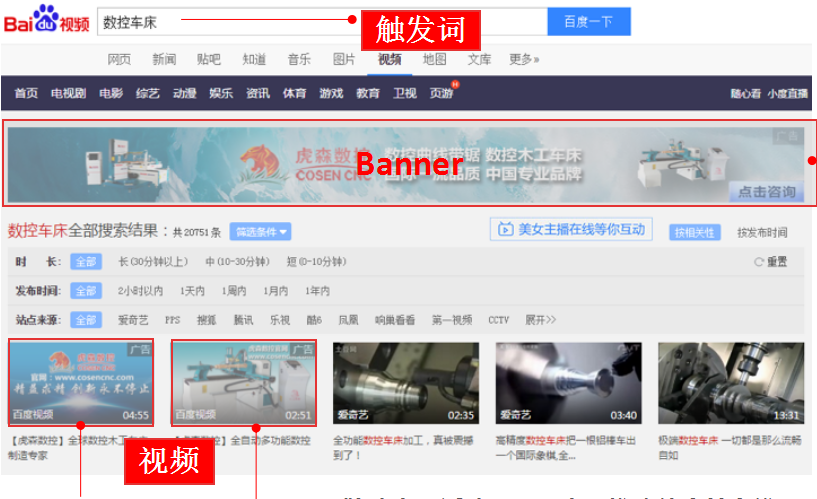
Task: Select the 1天内 publish time filter
Action: 192,291
